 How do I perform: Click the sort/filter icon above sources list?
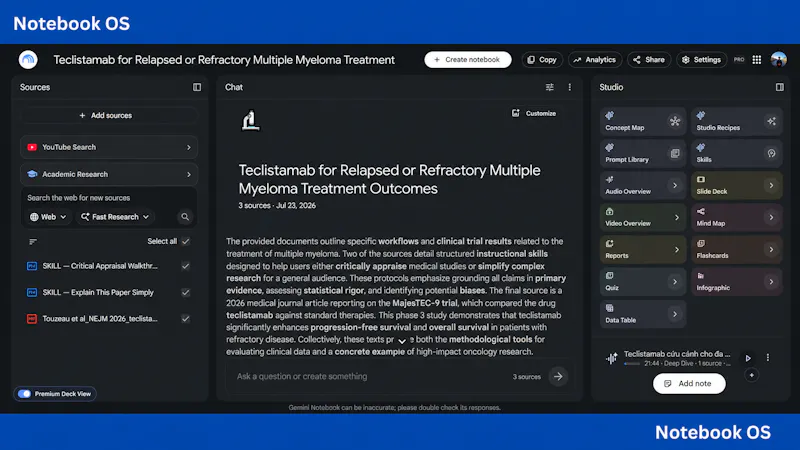coord(33,241)
